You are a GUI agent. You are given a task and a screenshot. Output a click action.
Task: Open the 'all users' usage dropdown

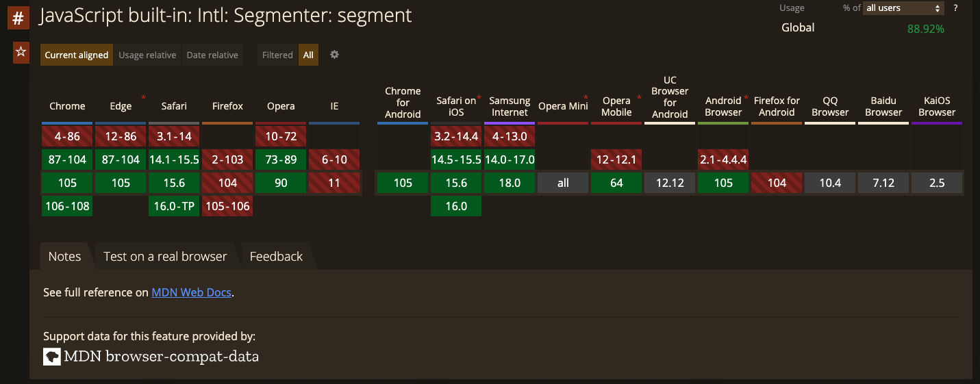[x=904, y=8]
